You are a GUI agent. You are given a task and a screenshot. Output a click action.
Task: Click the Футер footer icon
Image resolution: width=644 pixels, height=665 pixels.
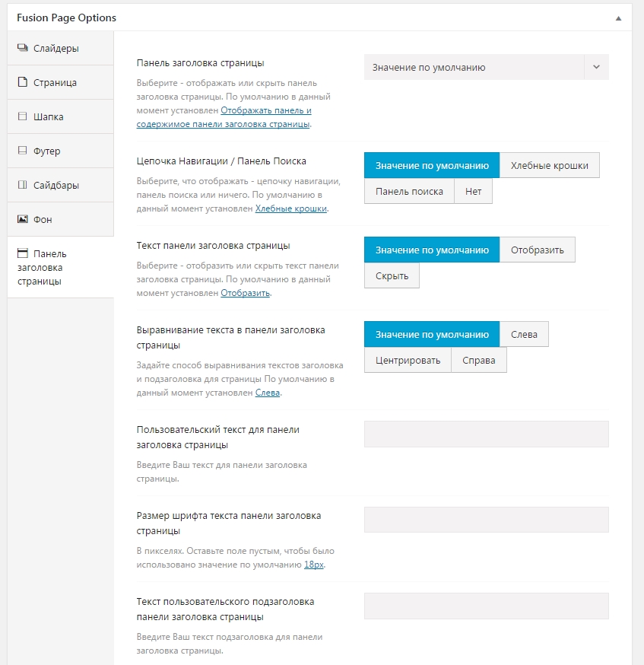coord(22,151)
